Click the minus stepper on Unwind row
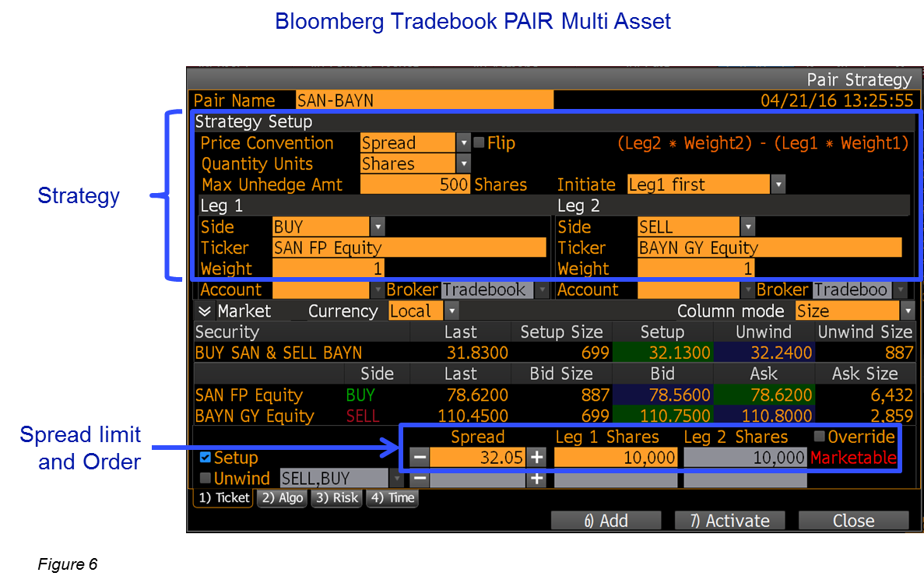Screen dimensions: 924x583 tap(420, 479)
